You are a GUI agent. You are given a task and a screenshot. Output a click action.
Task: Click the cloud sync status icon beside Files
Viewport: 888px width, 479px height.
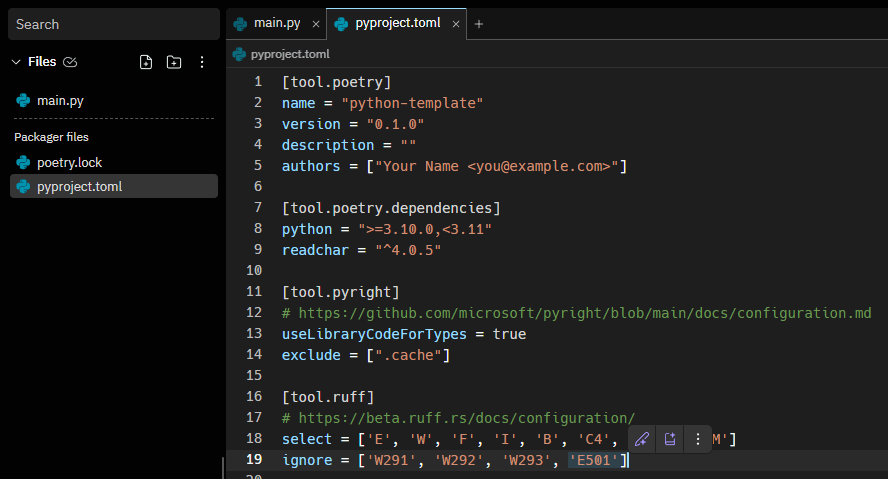pyautogui.click(x=70, y=62)
